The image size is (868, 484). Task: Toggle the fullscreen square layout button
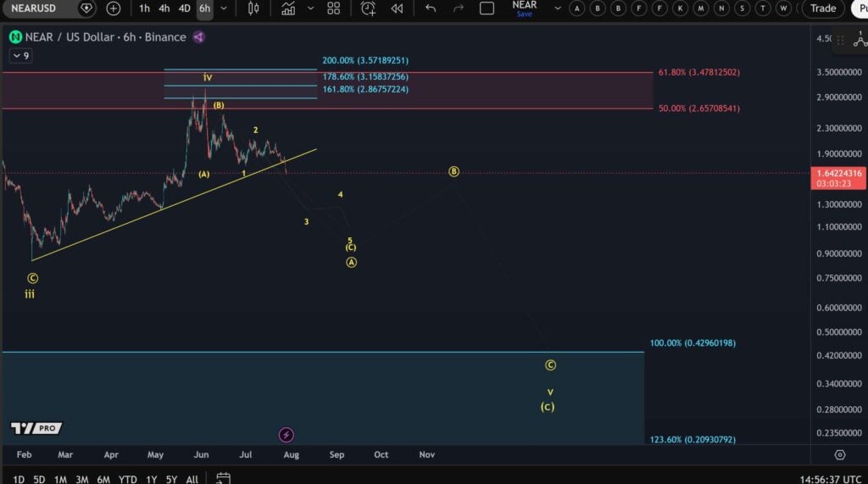[487, 8]
